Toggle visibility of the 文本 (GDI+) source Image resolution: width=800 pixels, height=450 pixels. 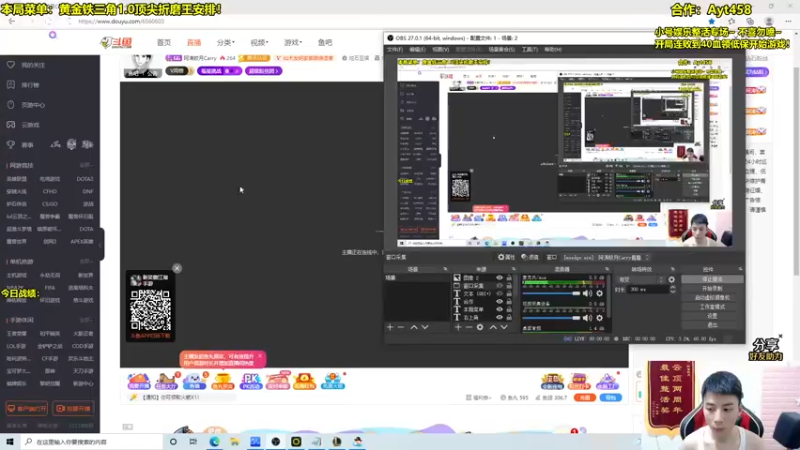(499, 294)
